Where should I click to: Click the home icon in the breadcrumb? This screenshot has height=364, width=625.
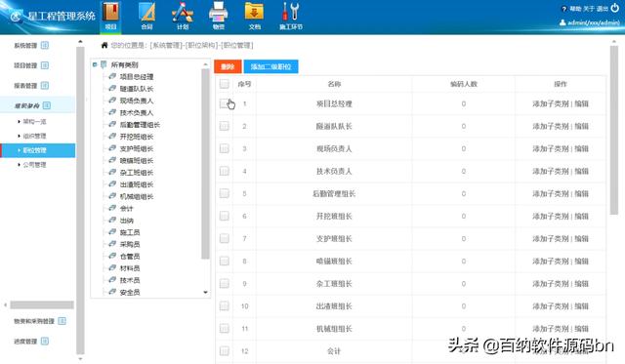[x=104, y=46]
